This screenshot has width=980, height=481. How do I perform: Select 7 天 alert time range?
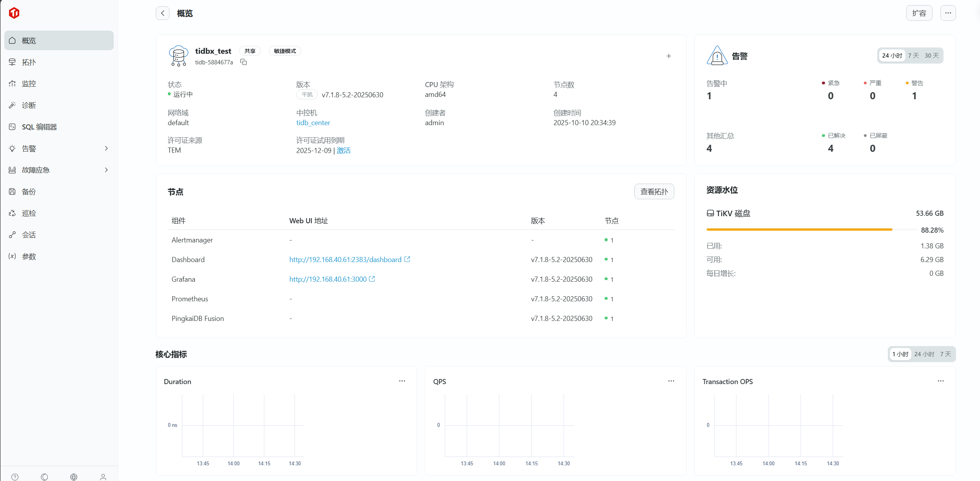[913, 56]
